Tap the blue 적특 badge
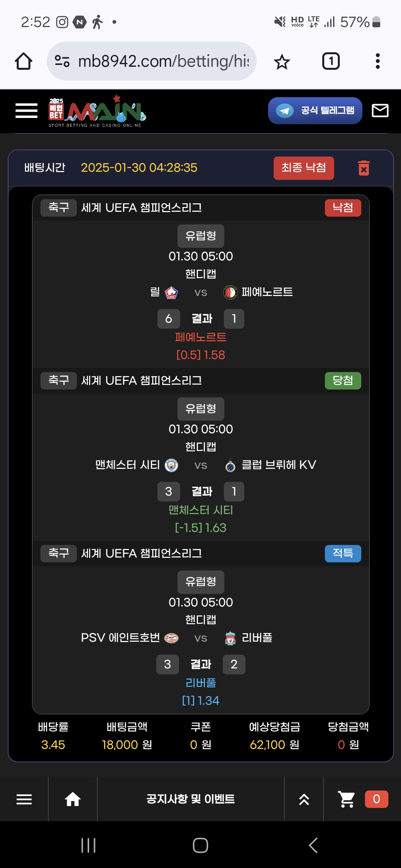The image size is (401, 868). click(343, 553)
